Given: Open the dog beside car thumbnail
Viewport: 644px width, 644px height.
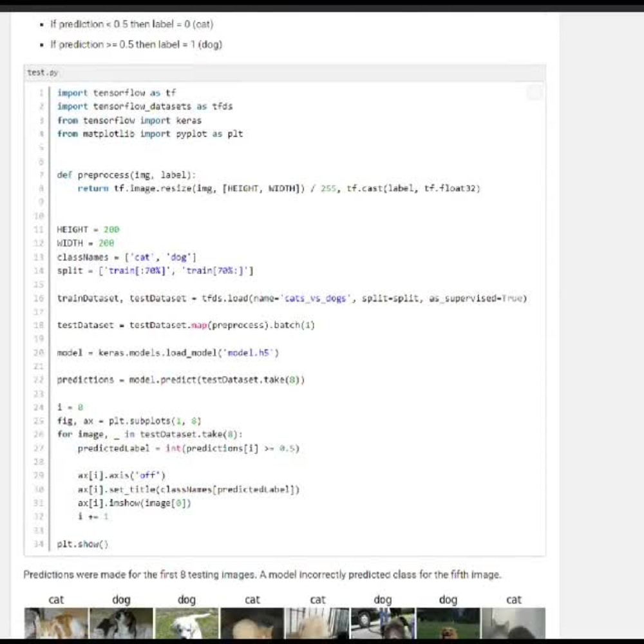Looking at the screenshot, I should click(383, 623).
